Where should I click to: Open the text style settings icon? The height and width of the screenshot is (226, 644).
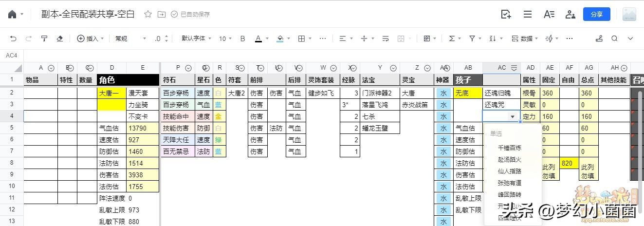[549, 14]
